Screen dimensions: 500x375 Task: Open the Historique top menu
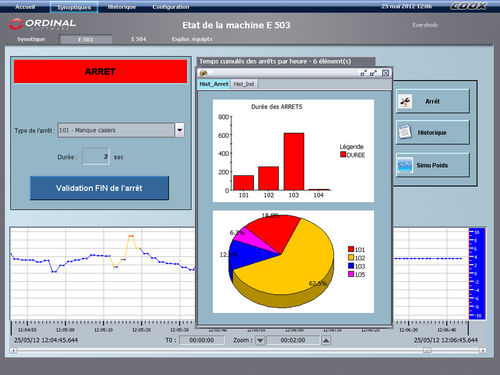point(122,7)
